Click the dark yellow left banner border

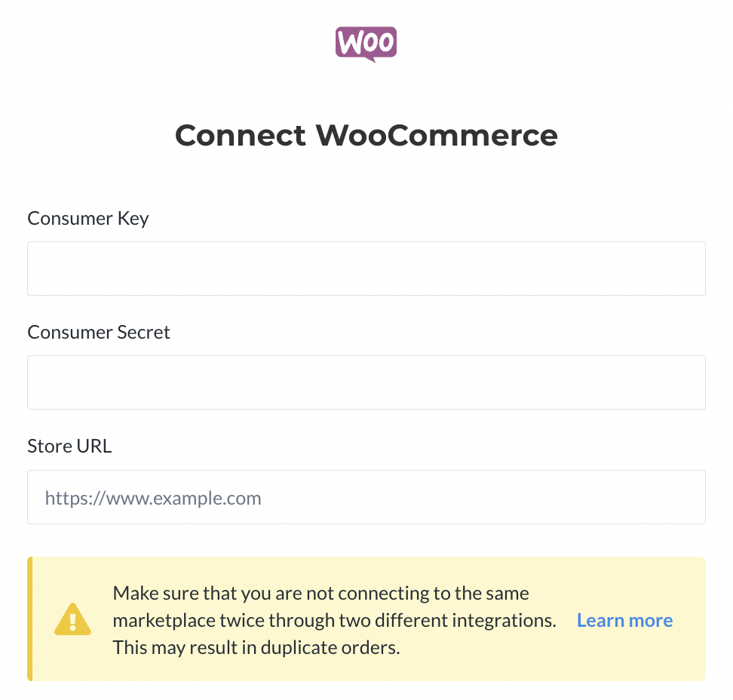(30, 619)
